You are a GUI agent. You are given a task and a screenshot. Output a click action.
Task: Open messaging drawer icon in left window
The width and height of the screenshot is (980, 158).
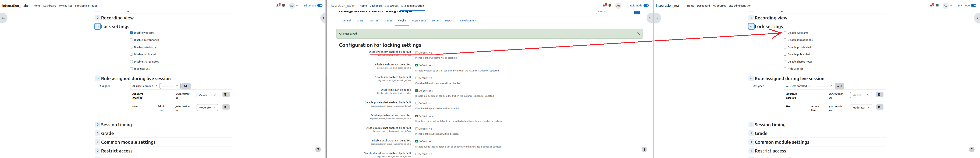(x=283, y=6)
